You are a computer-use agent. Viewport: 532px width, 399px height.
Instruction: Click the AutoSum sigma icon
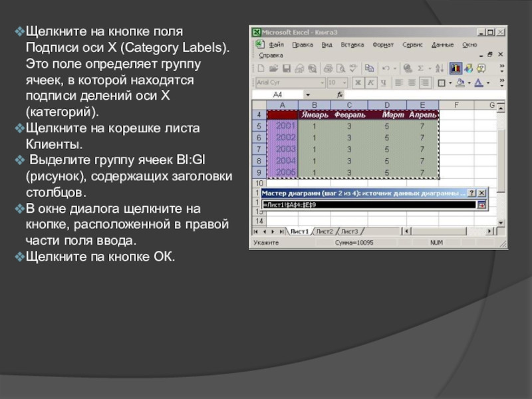click(x=421, y=68)
